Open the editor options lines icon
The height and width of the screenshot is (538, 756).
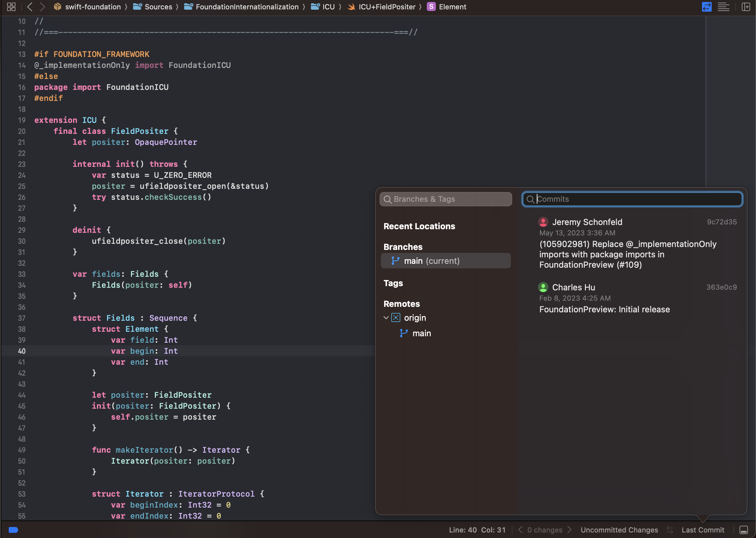723,6
